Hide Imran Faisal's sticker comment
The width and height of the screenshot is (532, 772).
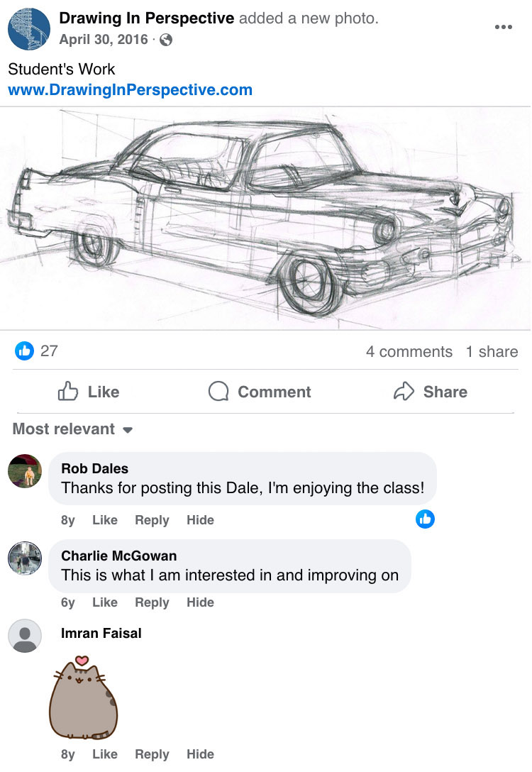click(200, 754)
